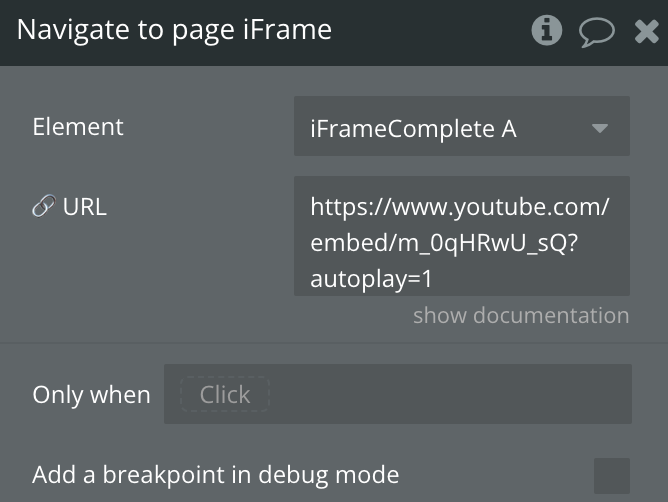Click the URL field label
Viewport: 668px width, 502px height.
pyautogui.click(x=84, y=207)
